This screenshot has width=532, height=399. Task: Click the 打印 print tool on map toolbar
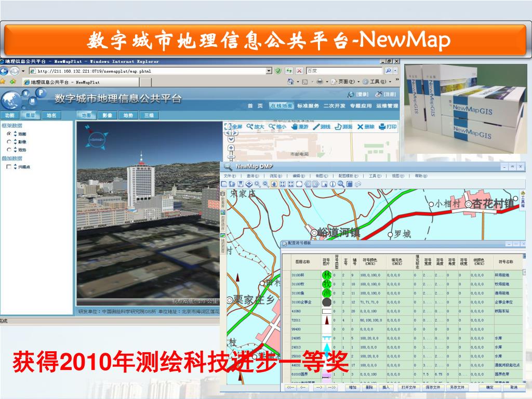(x=388, y=127)
